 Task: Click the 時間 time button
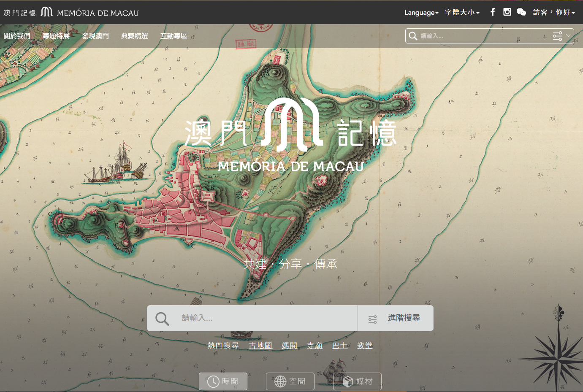point(223,381)
